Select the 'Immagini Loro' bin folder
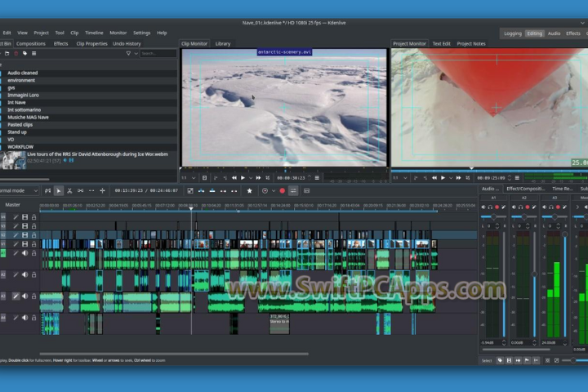This screenshot has width=588, height=392. pyautogui.click(x=89, y=96)
